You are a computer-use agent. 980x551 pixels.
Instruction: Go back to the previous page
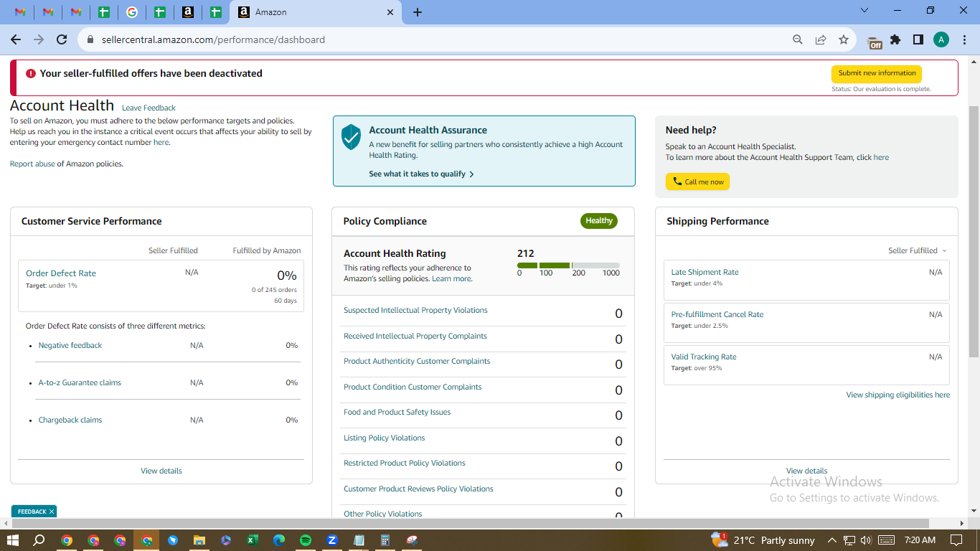16,39
